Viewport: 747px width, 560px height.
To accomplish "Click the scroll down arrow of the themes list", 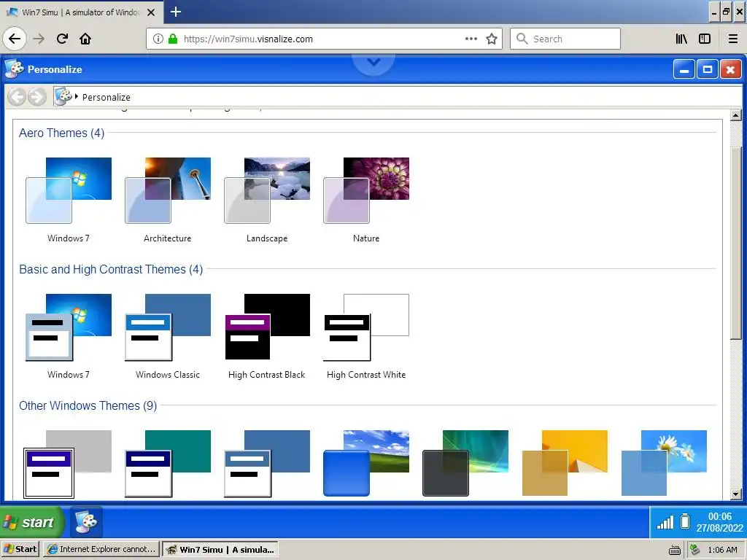I will pyautogui.click(x=735, y=494).
